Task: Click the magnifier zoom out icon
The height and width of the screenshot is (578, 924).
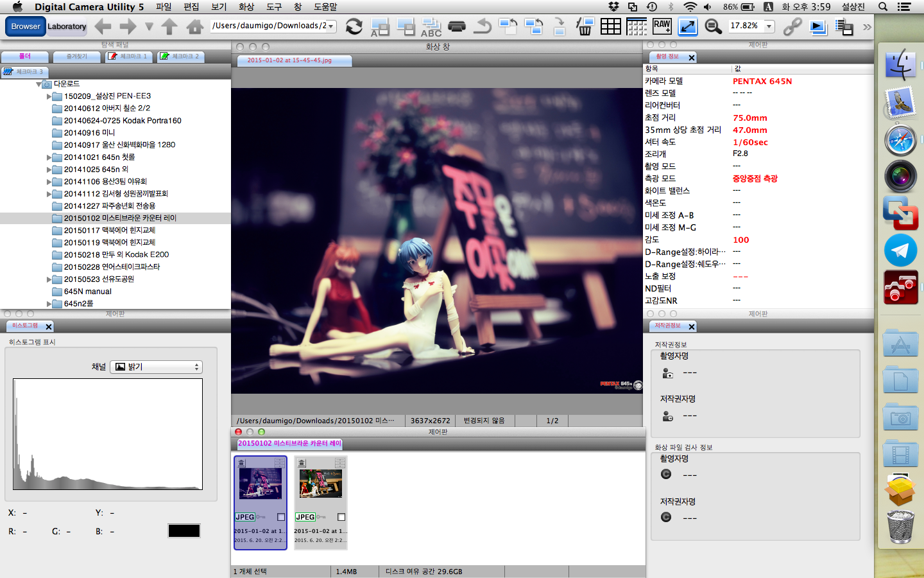Action: [714, 26]
